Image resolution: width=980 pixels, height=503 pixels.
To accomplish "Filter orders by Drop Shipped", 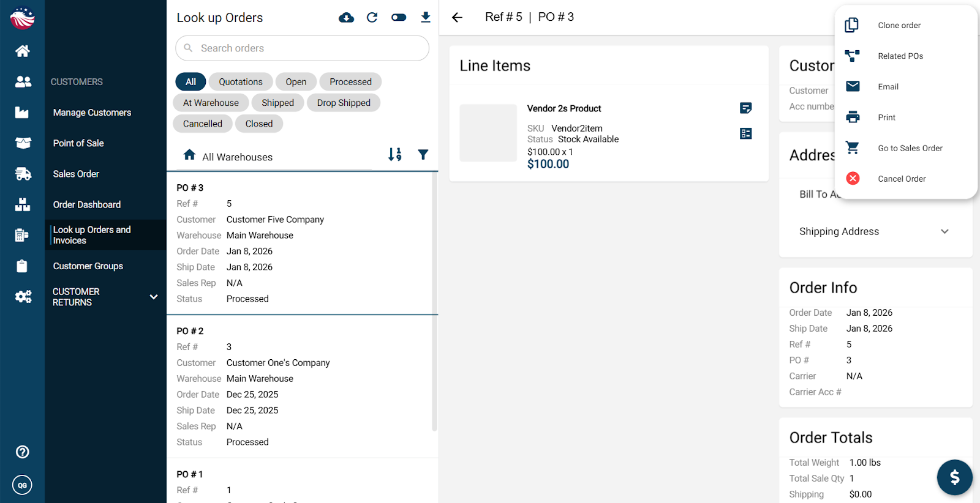I will coord(344,103).
